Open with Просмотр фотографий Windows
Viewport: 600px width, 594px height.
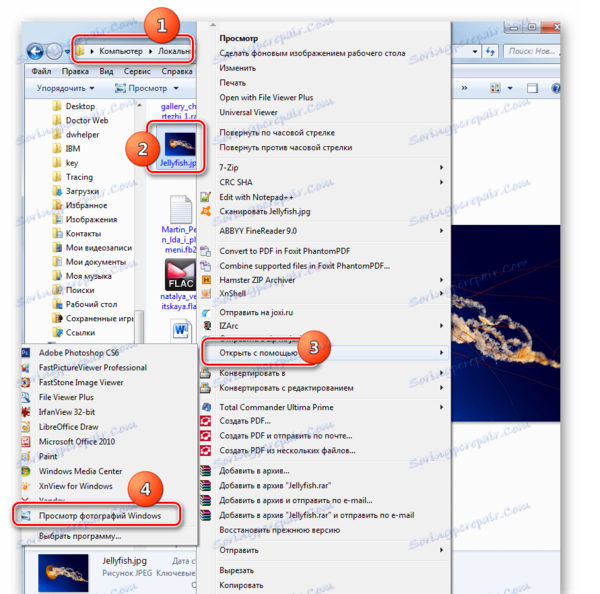click(100, 516)
